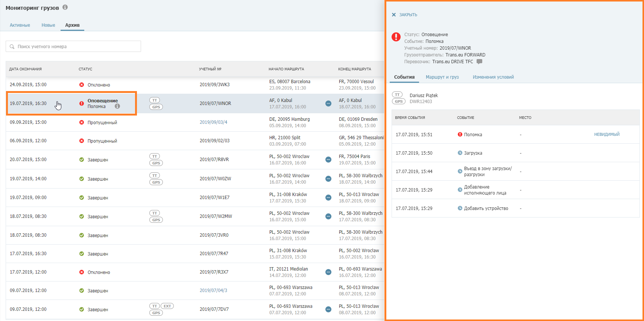Select the row dated 24.09.2019, 15:00
The width and height of the screenshot is (644, 321).
pyautogui.click(x=195, y=85)
